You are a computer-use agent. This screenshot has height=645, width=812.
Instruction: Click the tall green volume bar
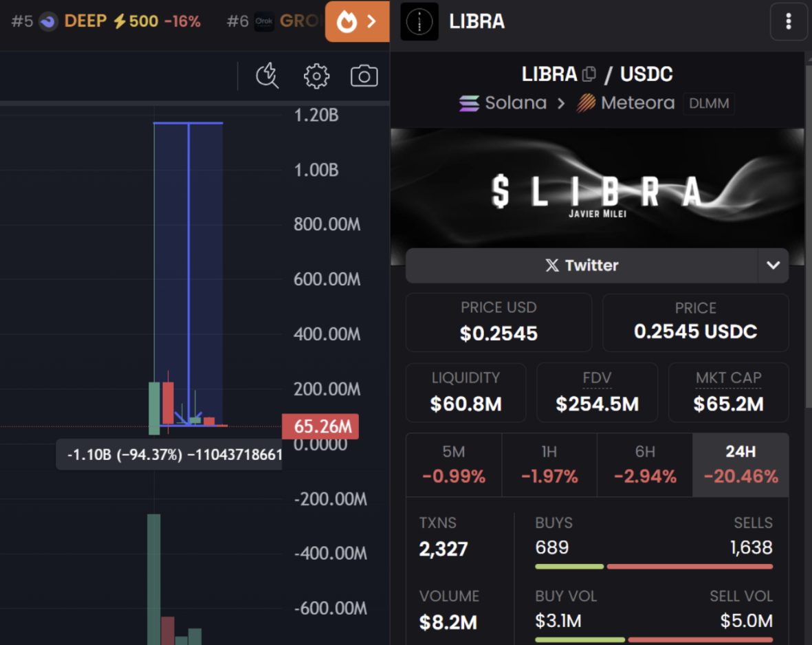coord(154,579)
